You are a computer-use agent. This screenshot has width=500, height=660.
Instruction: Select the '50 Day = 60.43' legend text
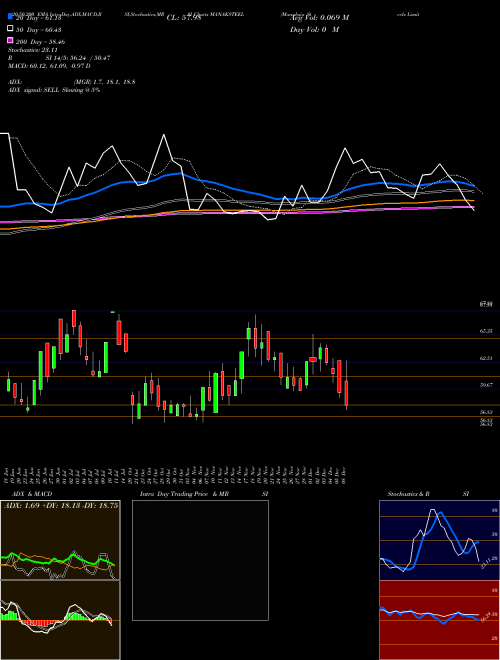39,30
